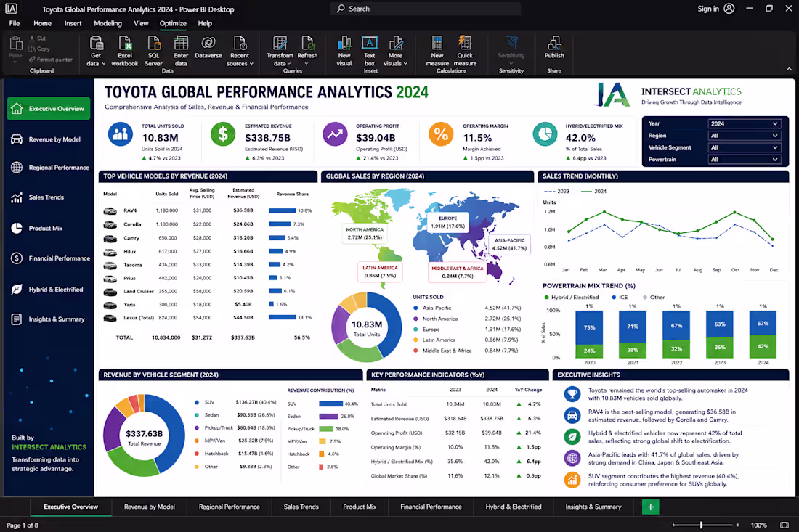
Task: Navigate to Financial Performance sidebar item
Action: tap(49, 258)
